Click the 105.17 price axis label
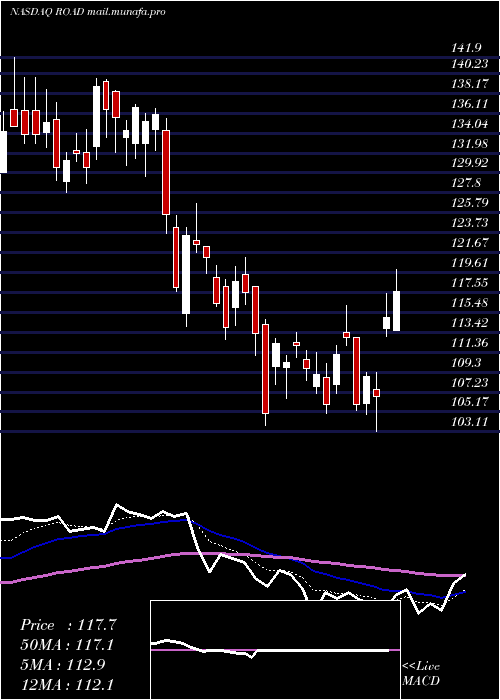Image resolution: width=500 pixels, height=700 pixels. (470, 402)
